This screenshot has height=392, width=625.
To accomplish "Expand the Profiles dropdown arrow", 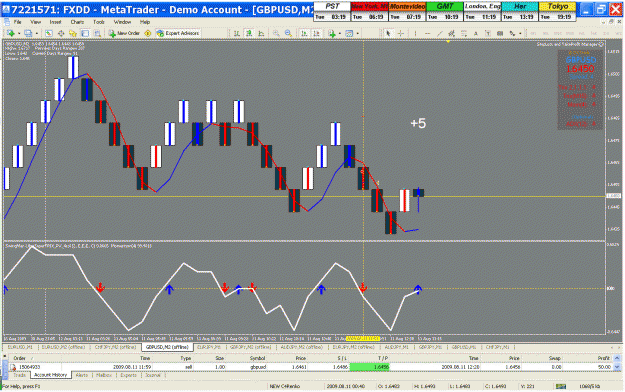I will (x=37, y=33).
